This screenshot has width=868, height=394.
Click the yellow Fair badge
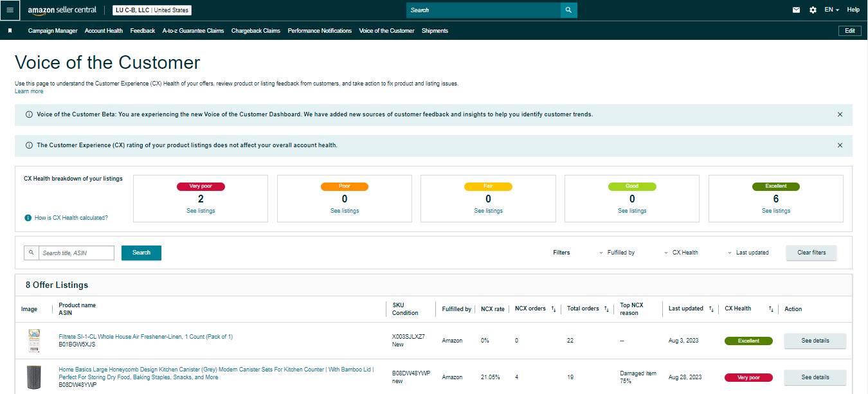point(489,186)
